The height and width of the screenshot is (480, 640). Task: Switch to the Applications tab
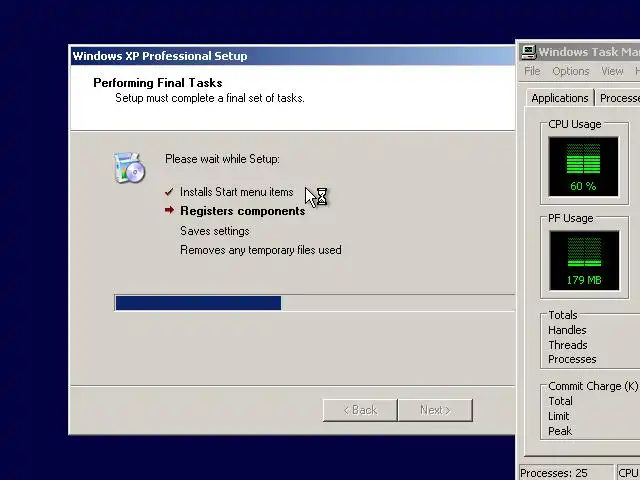(x=560, y=98)
